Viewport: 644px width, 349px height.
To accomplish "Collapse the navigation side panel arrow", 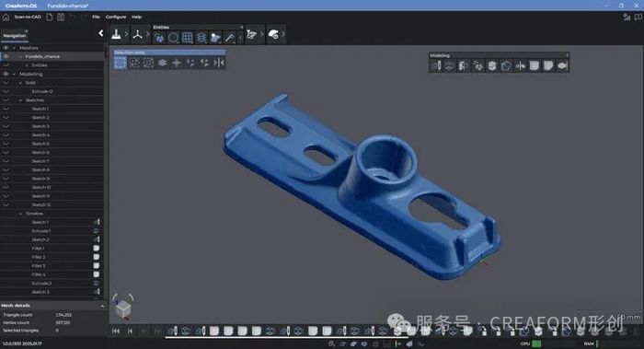I will click(x=101, y=33).
